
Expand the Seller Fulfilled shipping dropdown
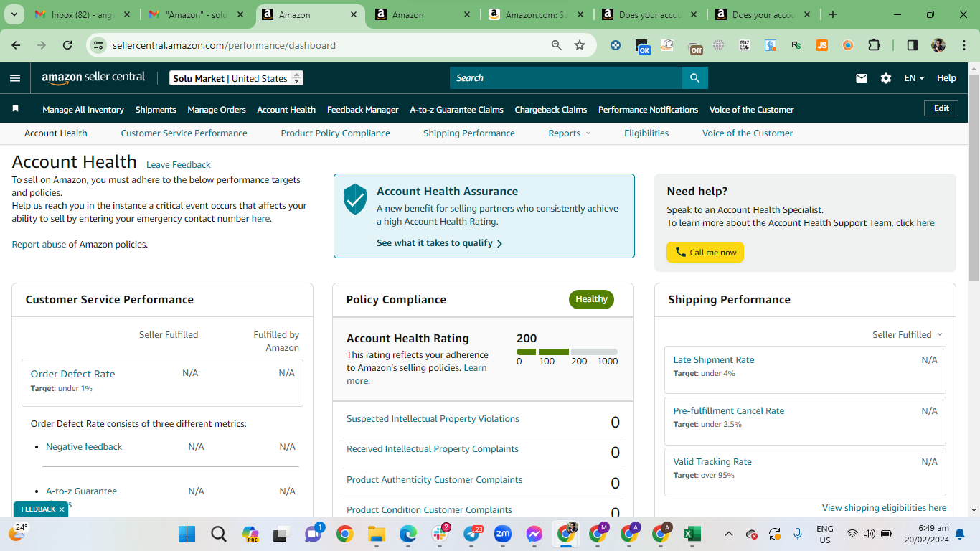tap(908, 335)
